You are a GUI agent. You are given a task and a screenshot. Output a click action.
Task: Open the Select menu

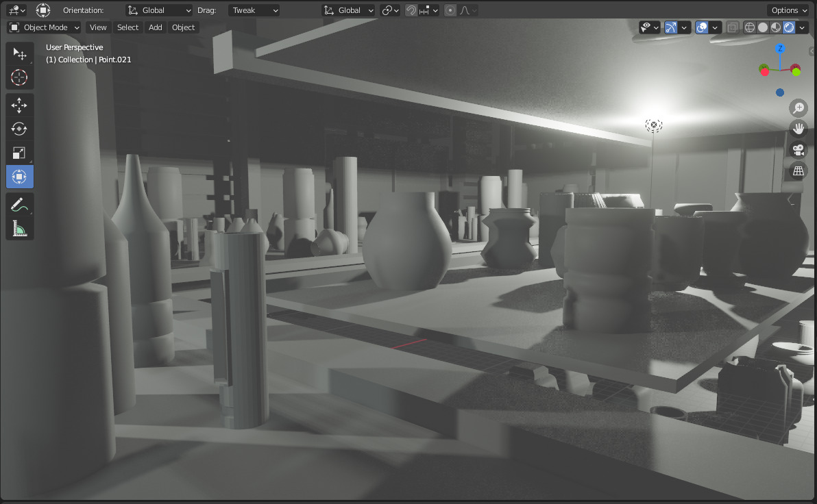click(127, 27)
